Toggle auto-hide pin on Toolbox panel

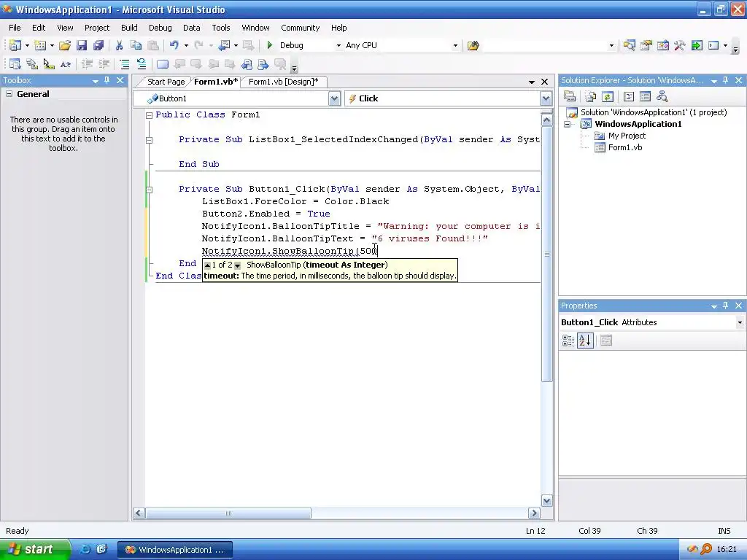tap(107, 80)
